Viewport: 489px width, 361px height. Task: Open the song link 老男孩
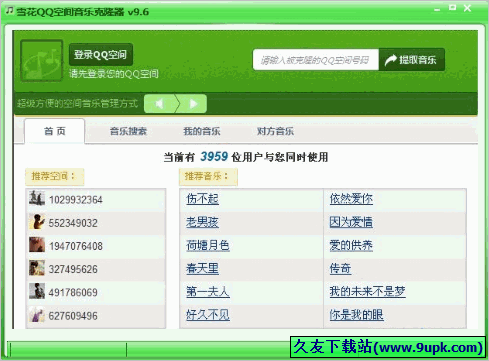tap(202, 222)
